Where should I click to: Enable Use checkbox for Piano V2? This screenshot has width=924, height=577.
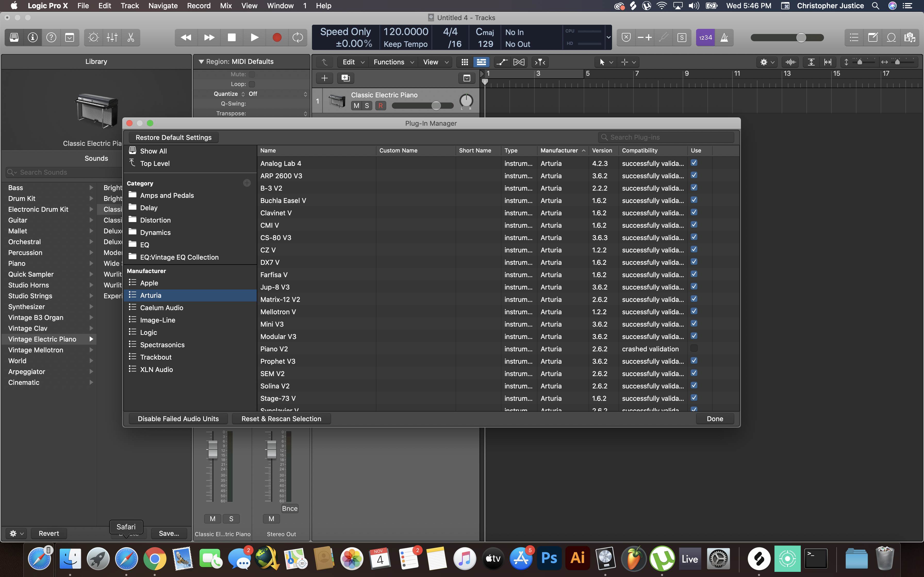click(x=694, y=349)
